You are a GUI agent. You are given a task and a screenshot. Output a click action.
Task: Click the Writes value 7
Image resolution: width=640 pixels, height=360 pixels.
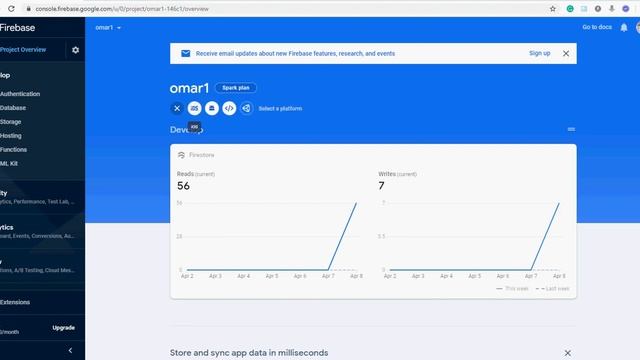point(381,186)
